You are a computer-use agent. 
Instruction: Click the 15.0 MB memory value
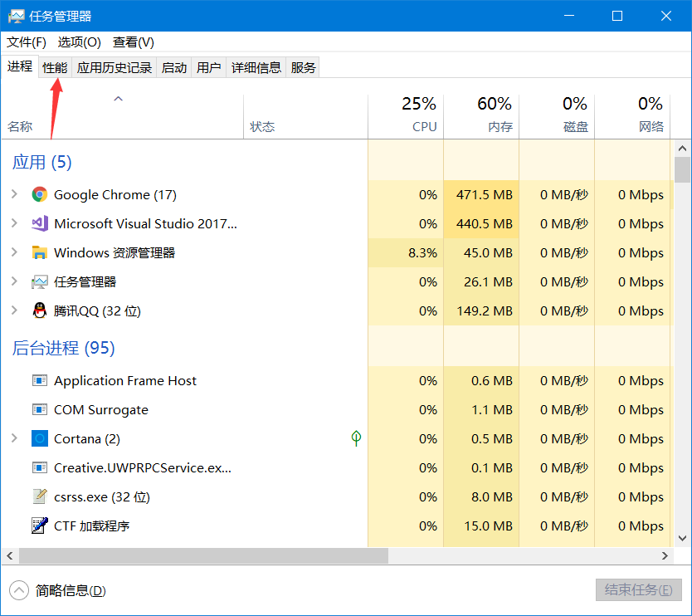coord(488,526)
